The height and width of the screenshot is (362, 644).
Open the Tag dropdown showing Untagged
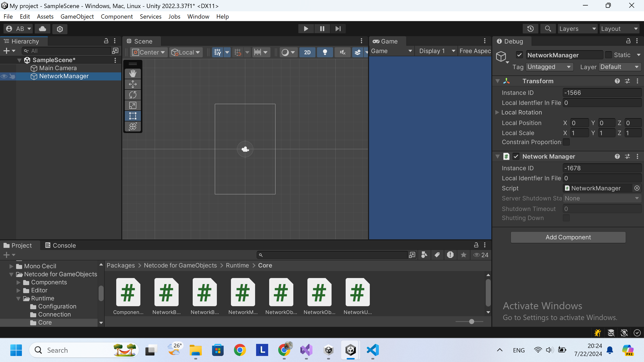549,67
